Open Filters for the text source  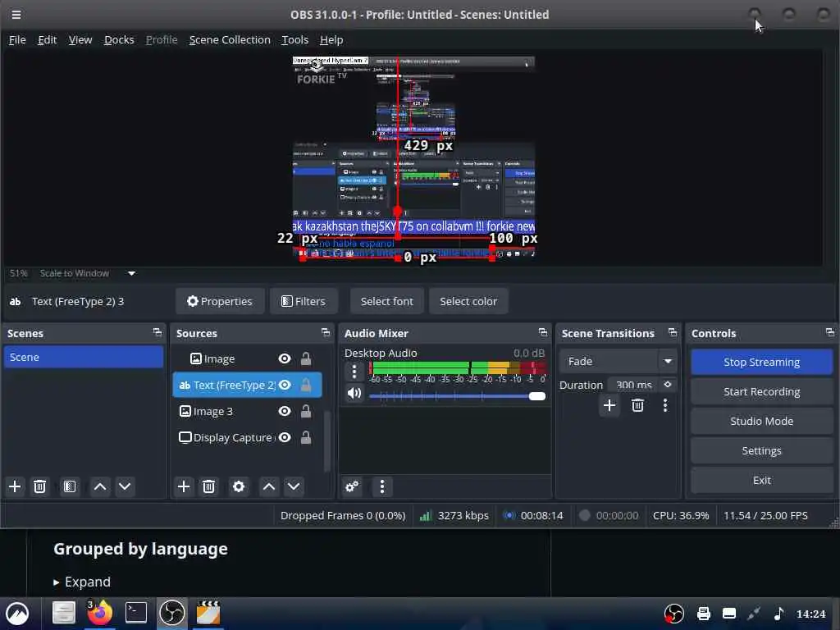pos(304,301)
